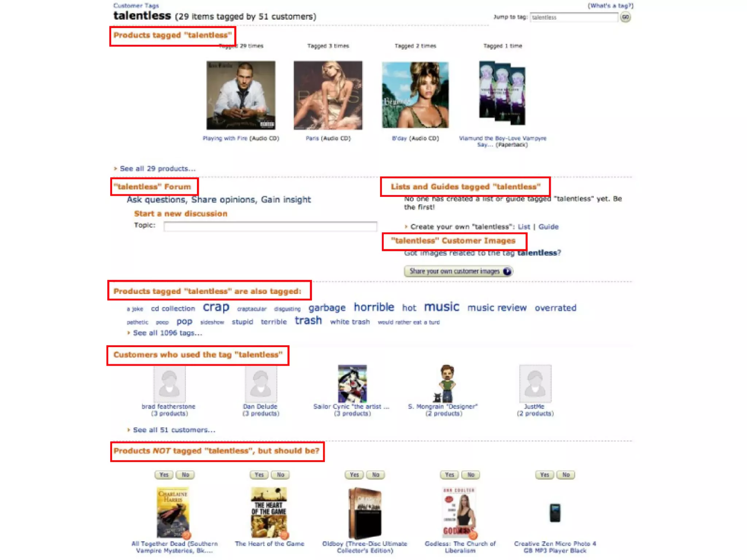Vote No for The Heart of the Game
Viewport: 747px width, 560px height.
coord(280,475)
